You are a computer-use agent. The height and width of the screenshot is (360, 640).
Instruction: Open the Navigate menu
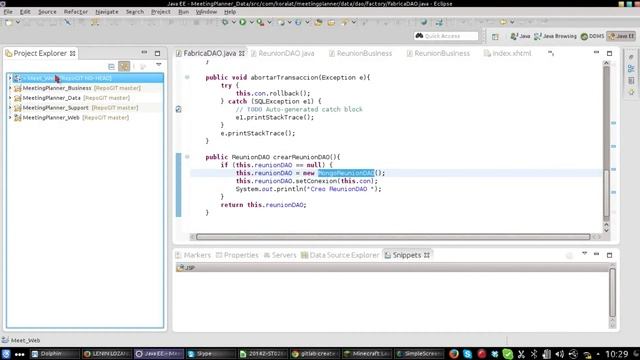click(x=107, y=12)
